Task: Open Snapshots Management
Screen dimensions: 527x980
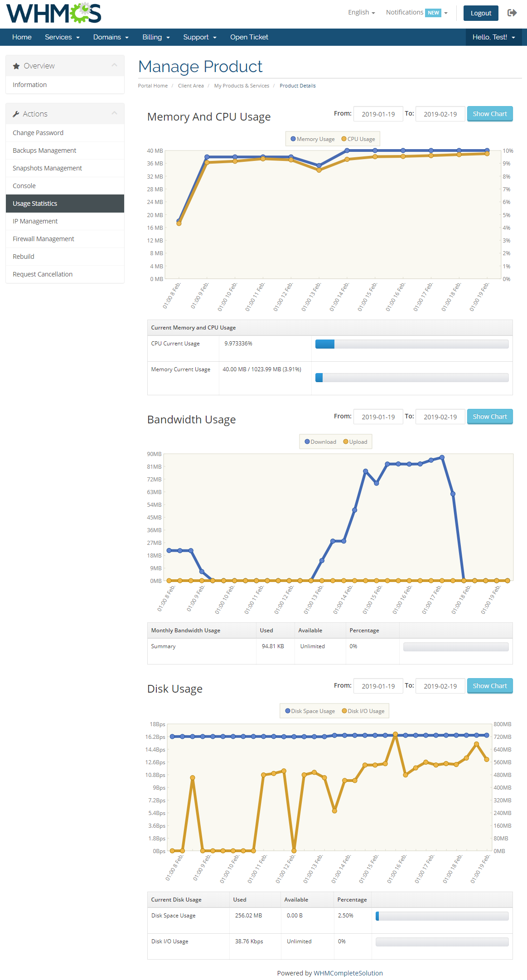Action: 65,168
